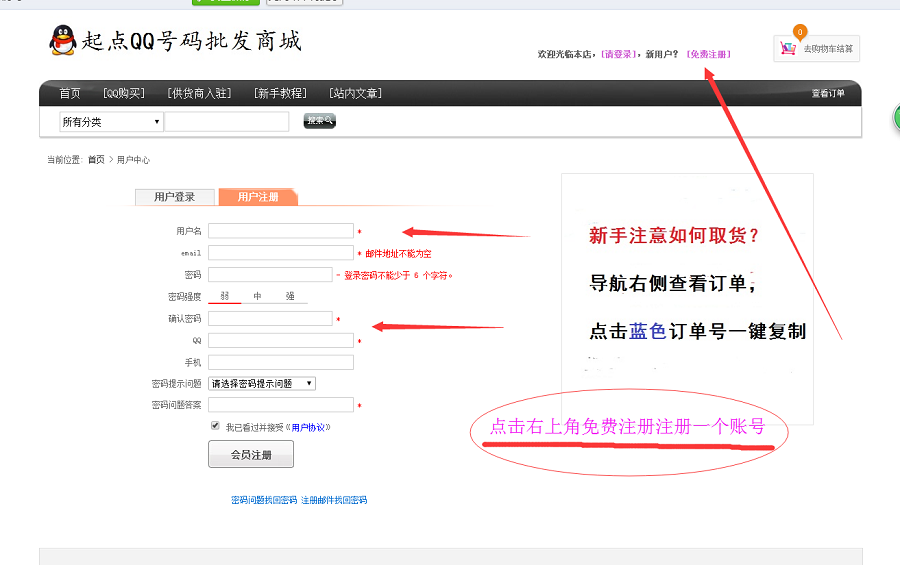Open the 用户协议 agreement link
900x565 pixels.
point(308,427)
